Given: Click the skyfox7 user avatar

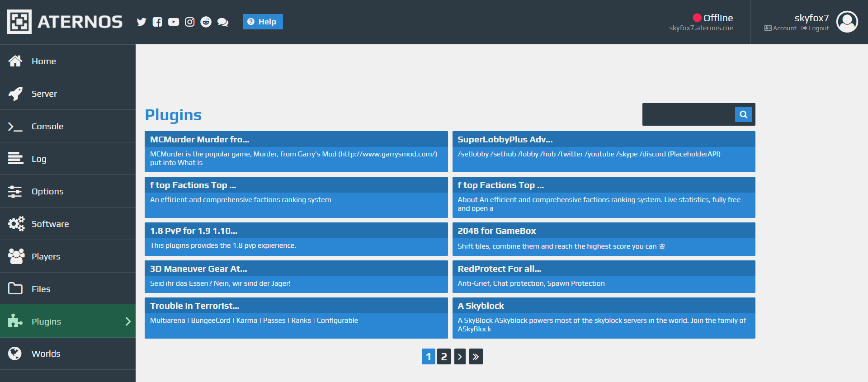Looking at the screenshot, I should (x=847, y=22).
